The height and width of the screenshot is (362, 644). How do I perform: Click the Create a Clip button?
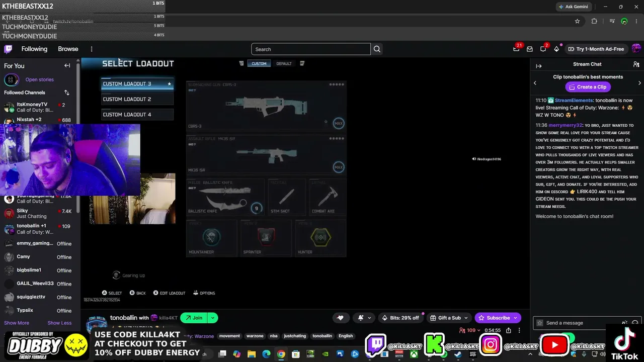coord(588,87)
